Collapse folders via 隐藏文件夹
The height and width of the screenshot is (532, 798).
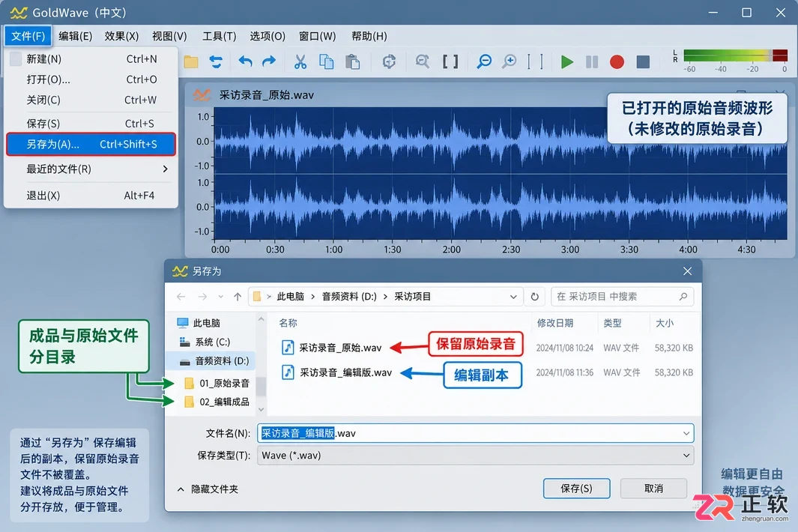[x=208, y=489]
